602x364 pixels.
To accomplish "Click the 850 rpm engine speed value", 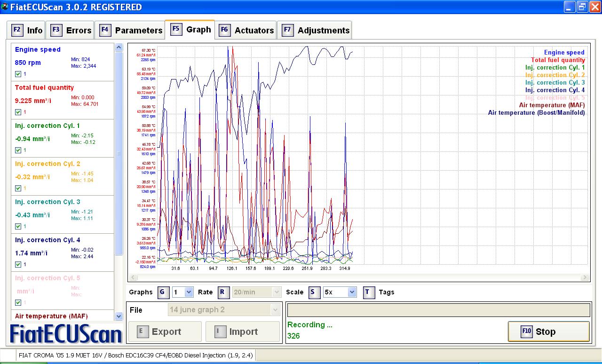I will point(28,63).
